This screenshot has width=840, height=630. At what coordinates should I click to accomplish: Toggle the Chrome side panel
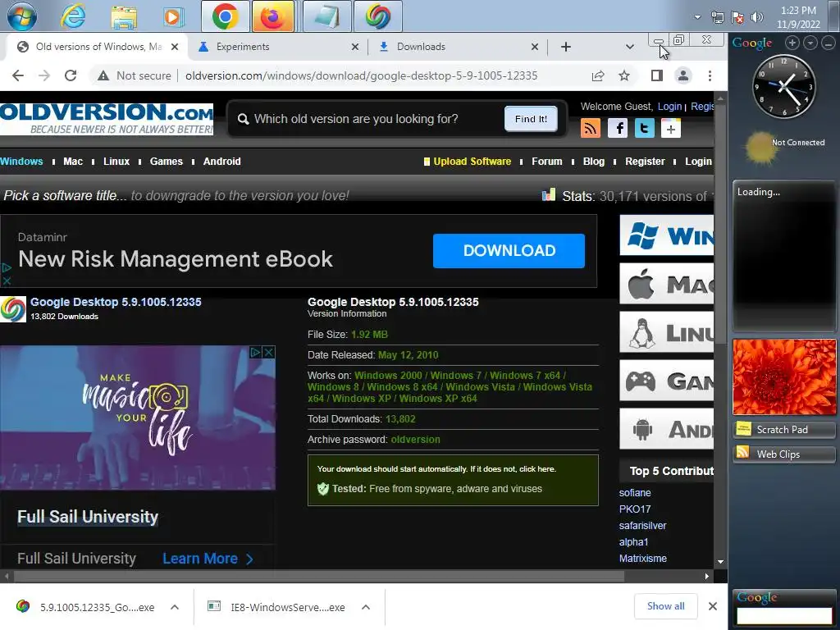[x=657, y=75]
